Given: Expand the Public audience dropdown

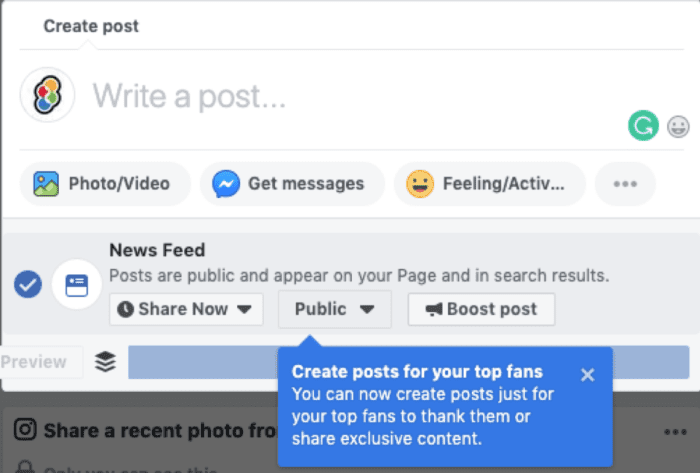Looking at the screenshot, I should (x=334, y=309).
